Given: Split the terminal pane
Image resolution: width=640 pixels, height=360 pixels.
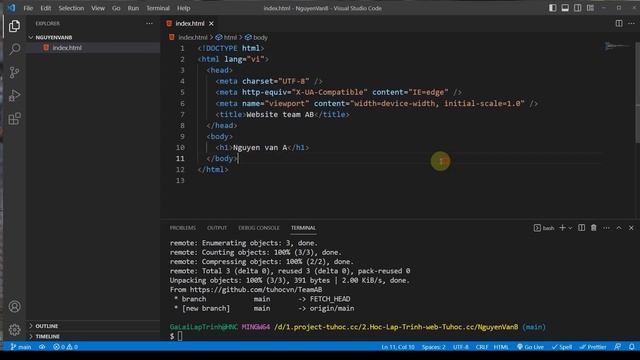Looking at the screenshot, I should pyautogui.click(x=581, y=228).
